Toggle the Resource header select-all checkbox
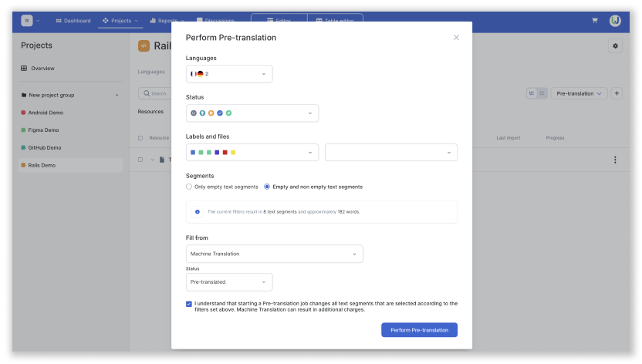The image size is (642, 364). click(x=140, y=138)
